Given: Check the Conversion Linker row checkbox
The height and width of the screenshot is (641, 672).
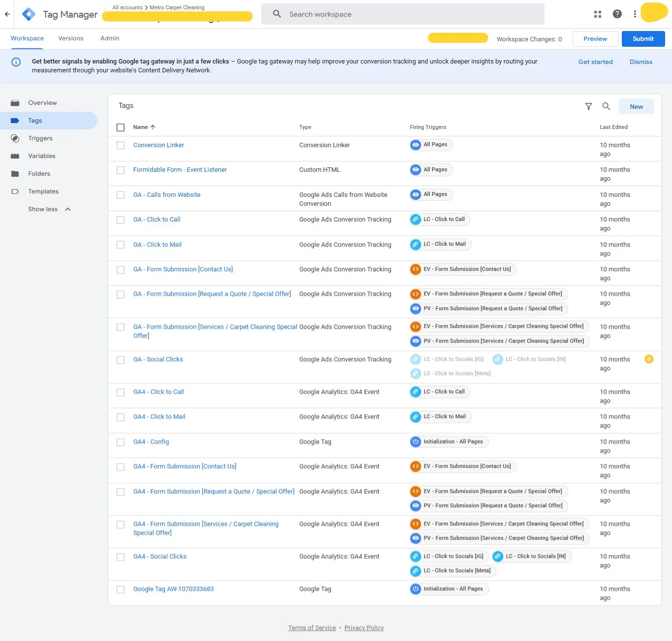Looking at the screenshot, I should pos(121,145).
